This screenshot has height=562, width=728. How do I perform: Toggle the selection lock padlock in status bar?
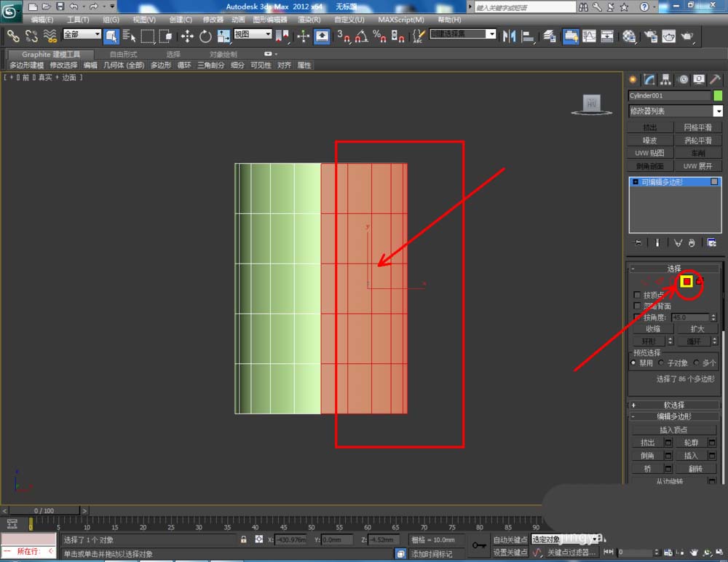pyautogui.click(x=243, y=539)
